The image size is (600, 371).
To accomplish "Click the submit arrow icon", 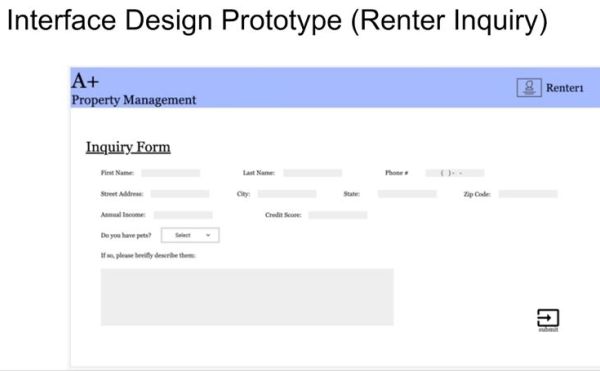I will click(x=548, y=318).
